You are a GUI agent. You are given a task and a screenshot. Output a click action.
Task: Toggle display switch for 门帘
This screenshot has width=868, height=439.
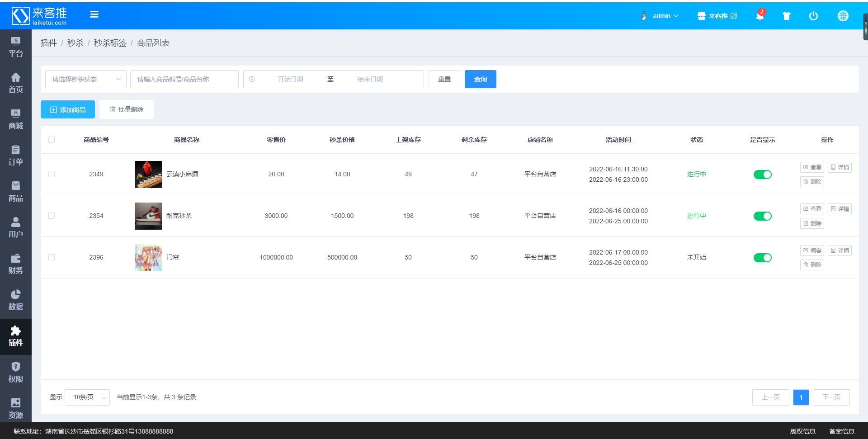[763, 258]
